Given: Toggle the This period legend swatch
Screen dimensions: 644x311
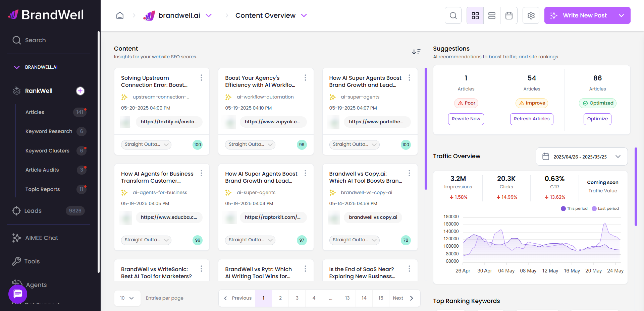Looking at the screenshot, I should [x=563, y=208].
